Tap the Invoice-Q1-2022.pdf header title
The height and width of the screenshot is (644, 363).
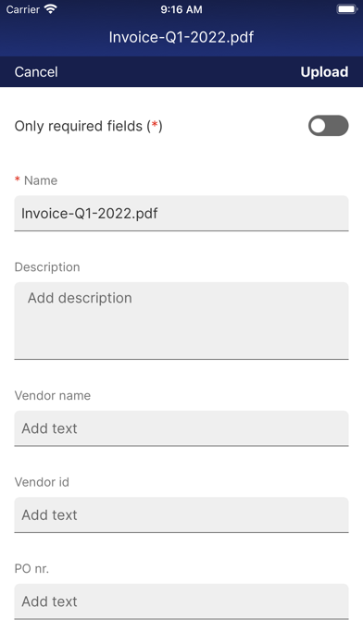pos(181,37)
